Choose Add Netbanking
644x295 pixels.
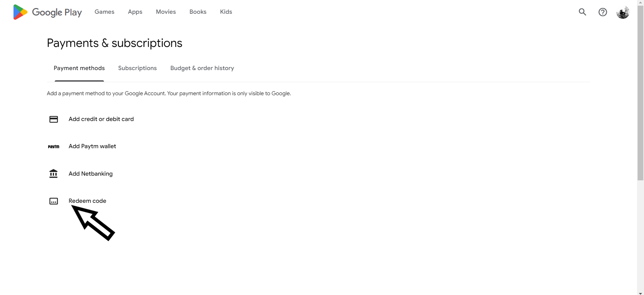click(x=91, y=174)
